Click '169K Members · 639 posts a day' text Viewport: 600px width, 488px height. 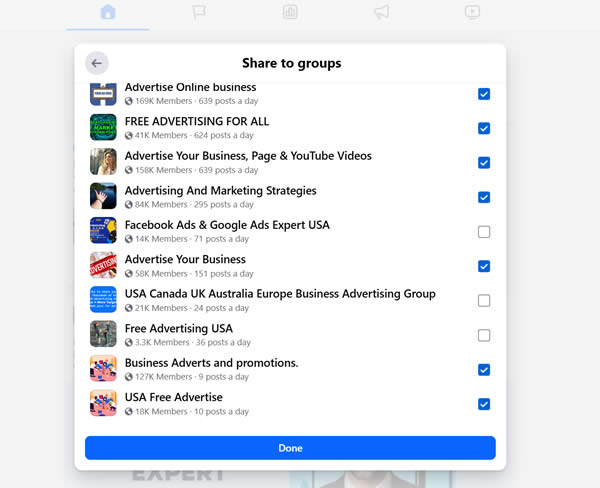coord(197,101)
